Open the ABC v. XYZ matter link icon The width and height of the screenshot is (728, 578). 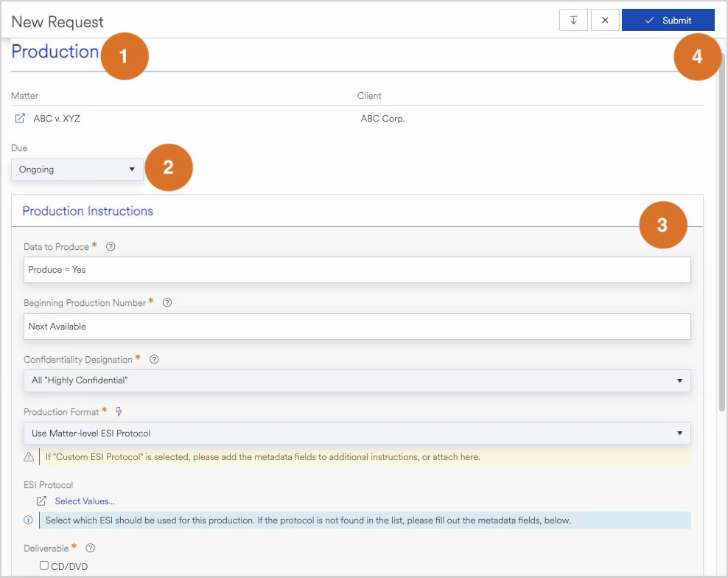tap(20, 119)
